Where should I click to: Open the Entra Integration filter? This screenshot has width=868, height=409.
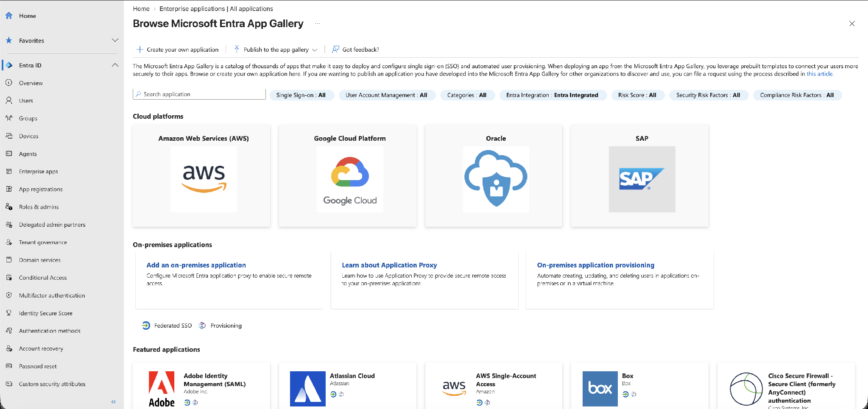[x=553, y=95]
